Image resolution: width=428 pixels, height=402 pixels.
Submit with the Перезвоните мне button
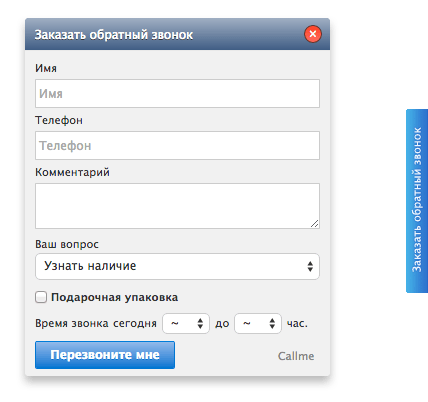coord(105,355)
